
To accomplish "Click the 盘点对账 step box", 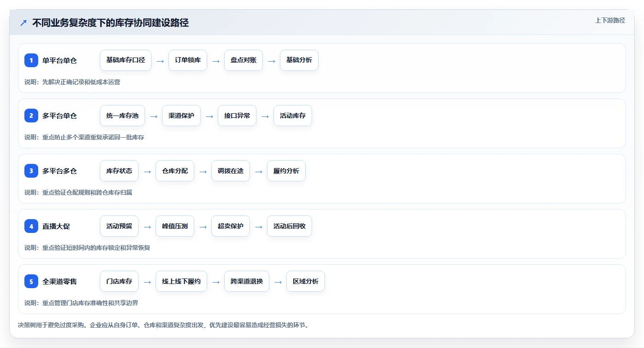I will tap(244, 60).
